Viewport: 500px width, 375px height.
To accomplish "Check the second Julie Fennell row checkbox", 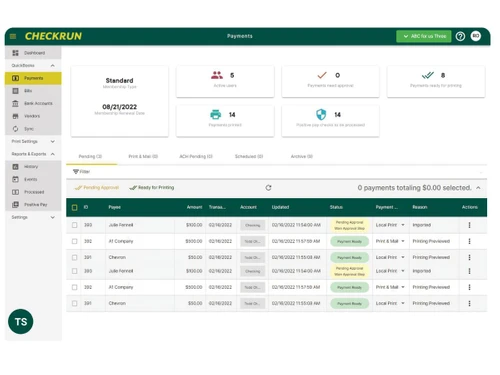I will click(75, 271).
